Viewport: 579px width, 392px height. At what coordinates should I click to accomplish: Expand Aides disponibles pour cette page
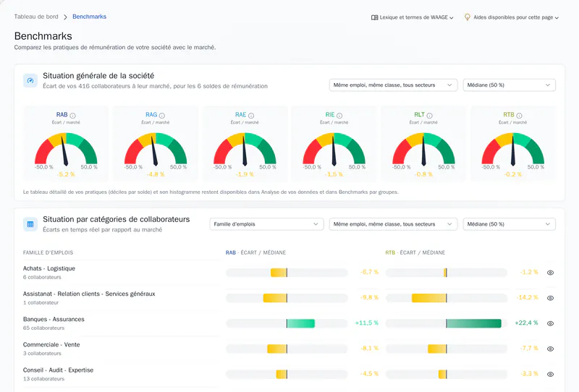[x=512, y=17]
